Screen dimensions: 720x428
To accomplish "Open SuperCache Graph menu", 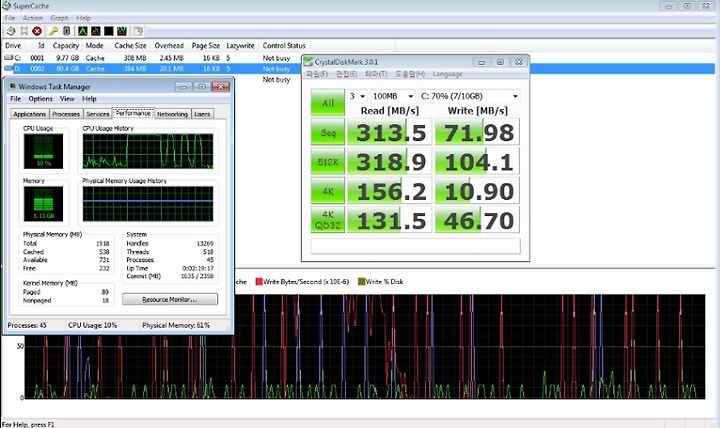I will [x=60, y=18].
